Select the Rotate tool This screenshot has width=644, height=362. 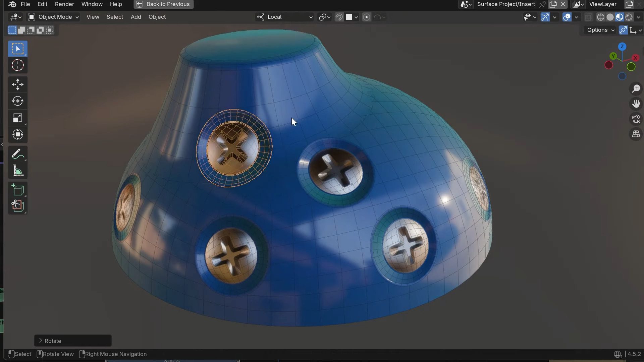[17, 101]
